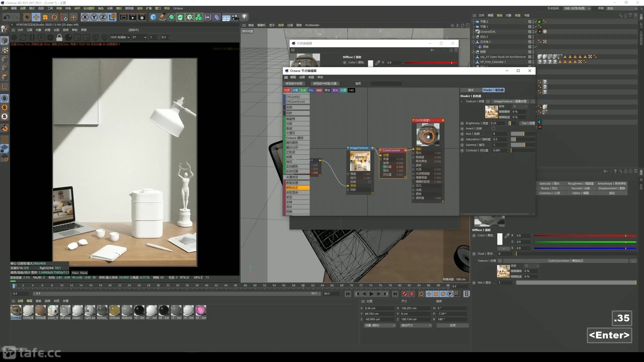
Task: Click the floor grid icon
Action: click(x=226, y=17)
